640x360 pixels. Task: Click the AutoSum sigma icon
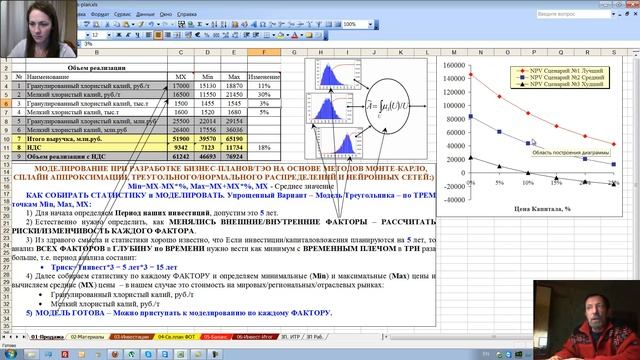pos(200,24)
